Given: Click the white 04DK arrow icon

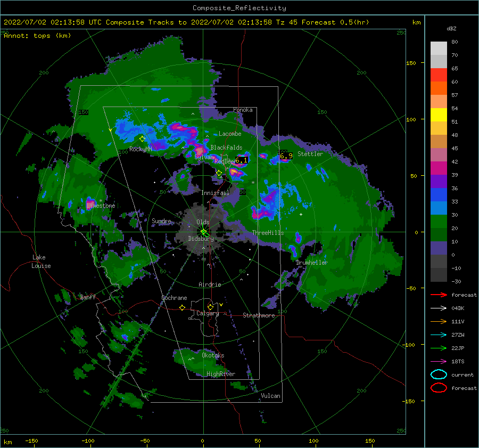Looking at the screenshot, I should coord(439,308).
